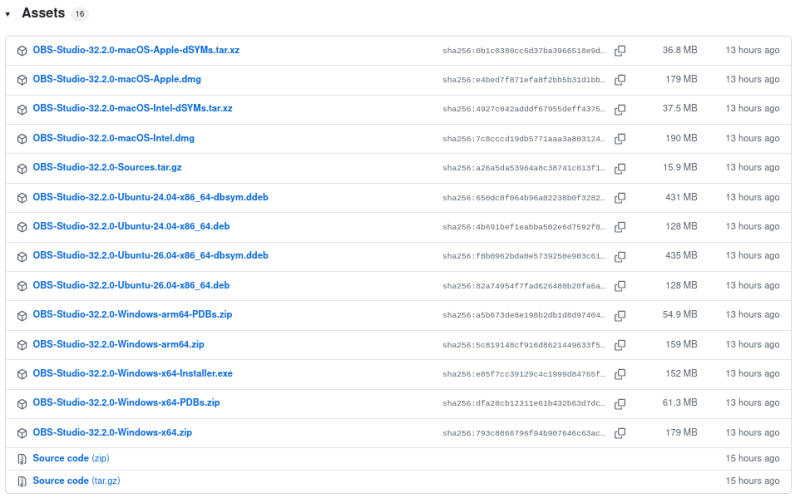Download Source code (tar.gz)
Image resolution: width=800 pixels, height=503 pixels.
[77, 481]
